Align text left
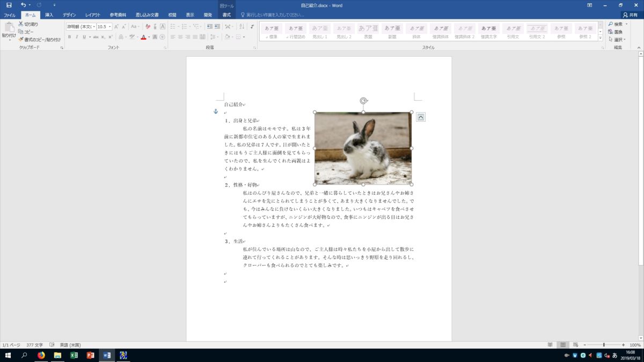The width and height of the screenshot is (644, 362). point(173,37)
